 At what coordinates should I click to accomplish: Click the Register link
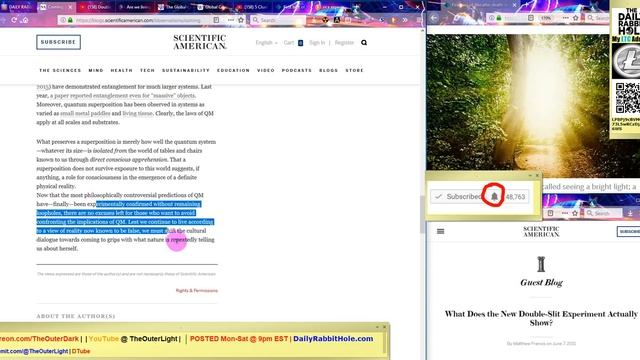coord(344,42)
